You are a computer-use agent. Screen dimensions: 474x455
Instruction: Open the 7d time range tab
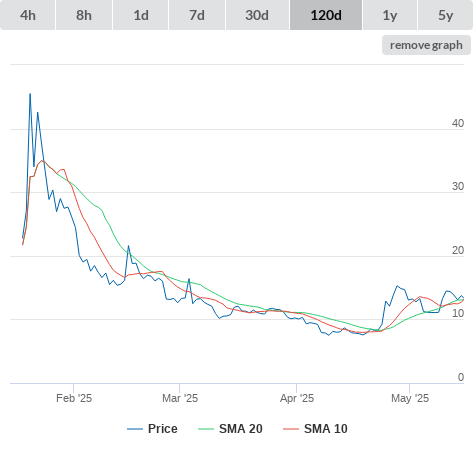pos(197,15)
